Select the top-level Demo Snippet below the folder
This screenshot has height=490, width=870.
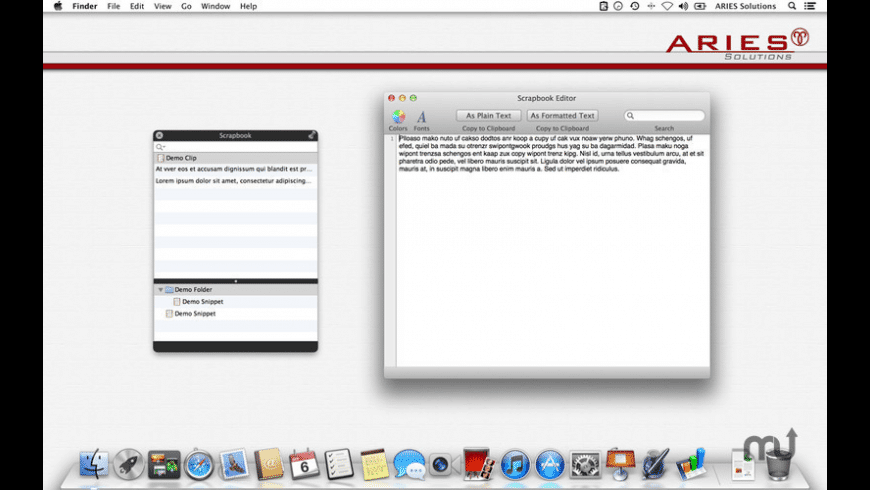235,314
